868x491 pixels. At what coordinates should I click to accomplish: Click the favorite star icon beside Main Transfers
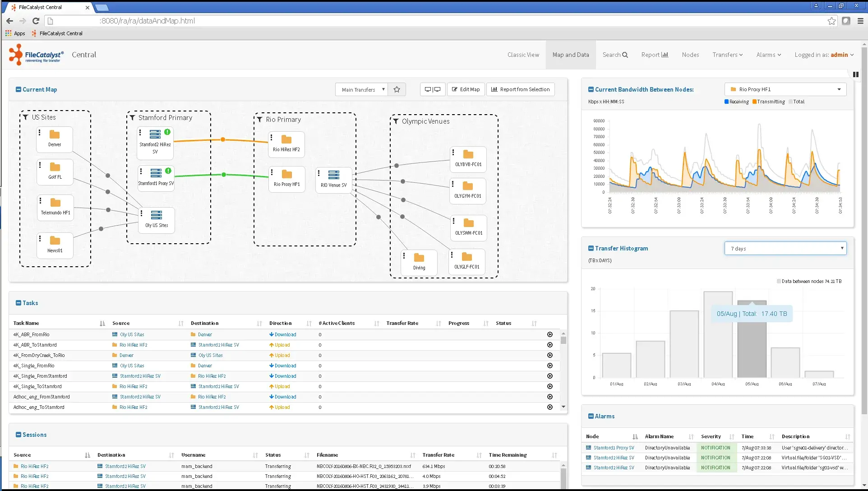point(397,89)
